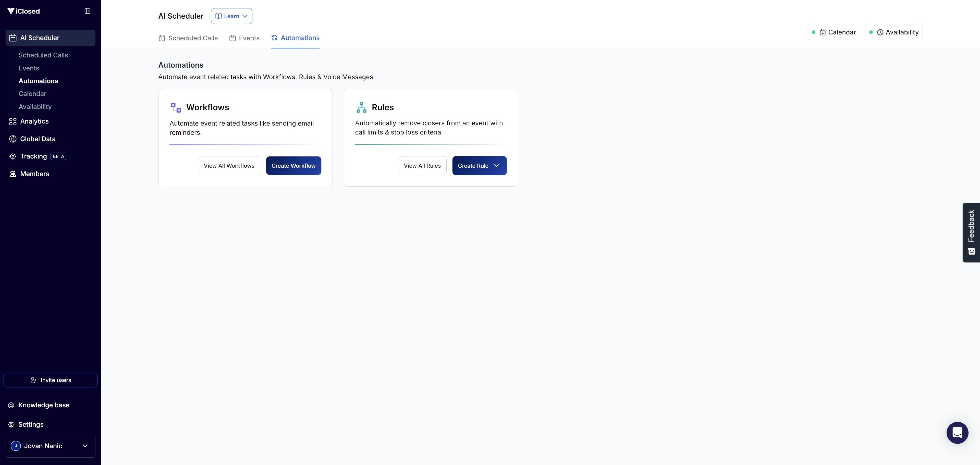The width and height of the screenshot is (980, 465).
Task: Open Settings gear in sidebar
Action: [11, 424]
